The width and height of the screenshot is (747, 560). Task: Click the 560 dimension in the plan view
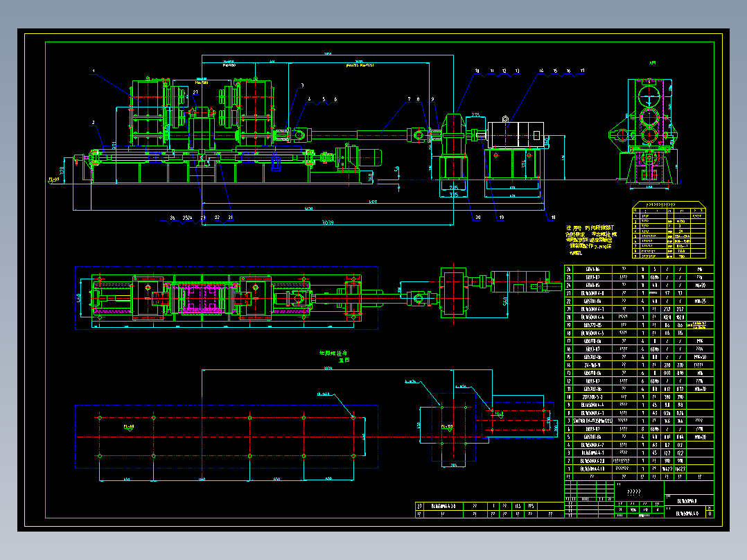505,301
